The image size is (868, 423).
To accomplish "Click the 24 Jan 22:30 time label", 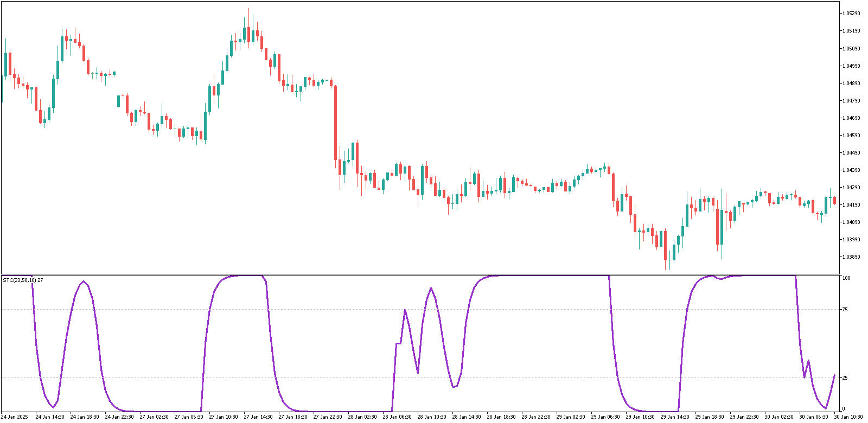I will [119, 417].
